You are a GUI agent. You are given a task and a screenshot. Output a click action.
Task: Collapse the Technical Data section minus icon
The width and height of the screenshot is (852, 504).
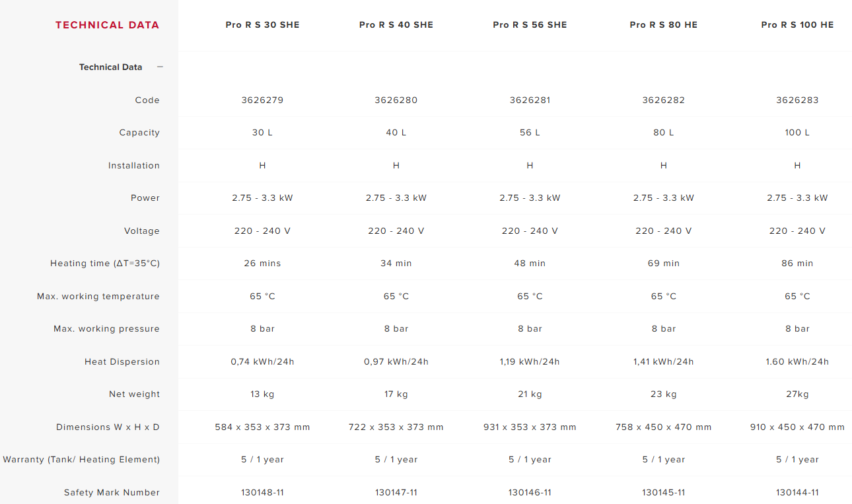click(160, 67)
